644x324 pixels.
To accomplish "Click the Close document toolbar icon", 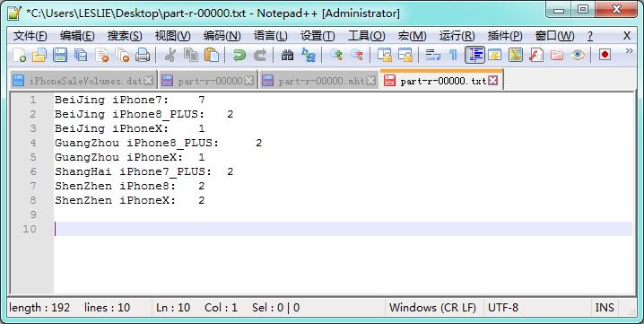I will (x=101, y=55).
